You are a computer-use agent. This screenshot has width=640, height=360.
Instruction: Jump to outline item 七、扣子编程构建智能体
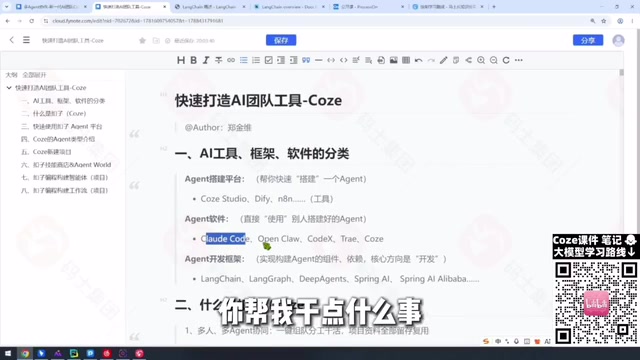[x=64, y=178]
